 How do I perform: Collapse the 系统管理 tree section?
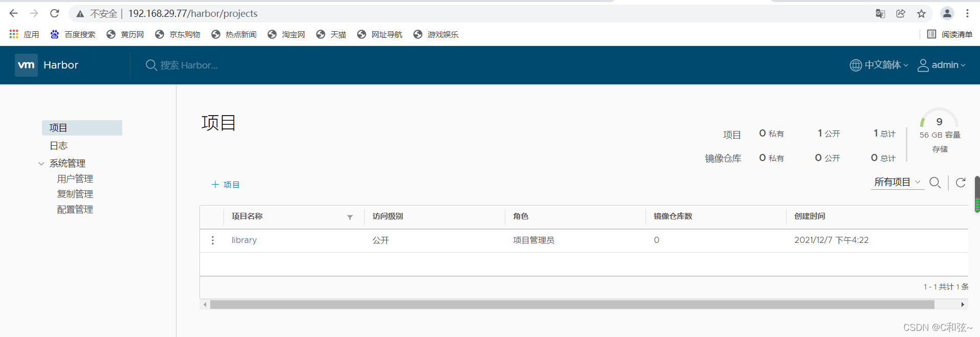(x=41, y=164)
